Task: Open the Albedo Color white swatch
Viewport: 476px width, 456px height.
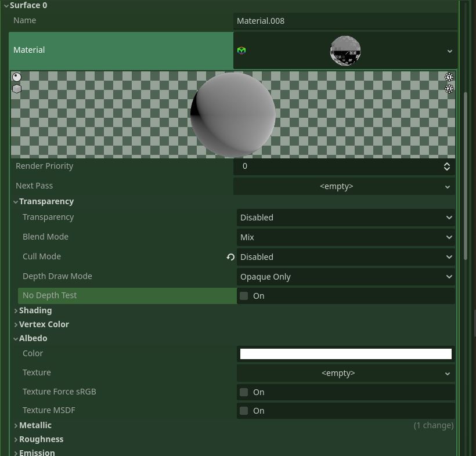Action: click(346, 354)
